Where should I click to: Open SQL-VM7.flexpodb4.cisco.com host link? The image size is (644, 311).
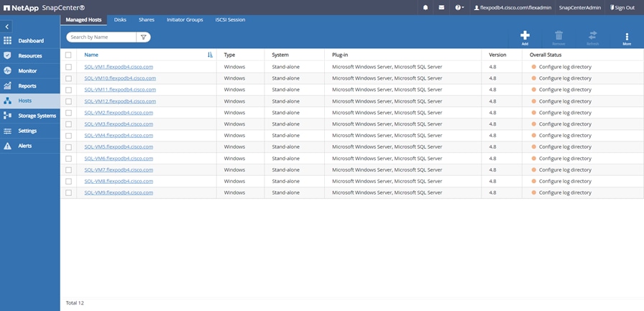(119, 170)
